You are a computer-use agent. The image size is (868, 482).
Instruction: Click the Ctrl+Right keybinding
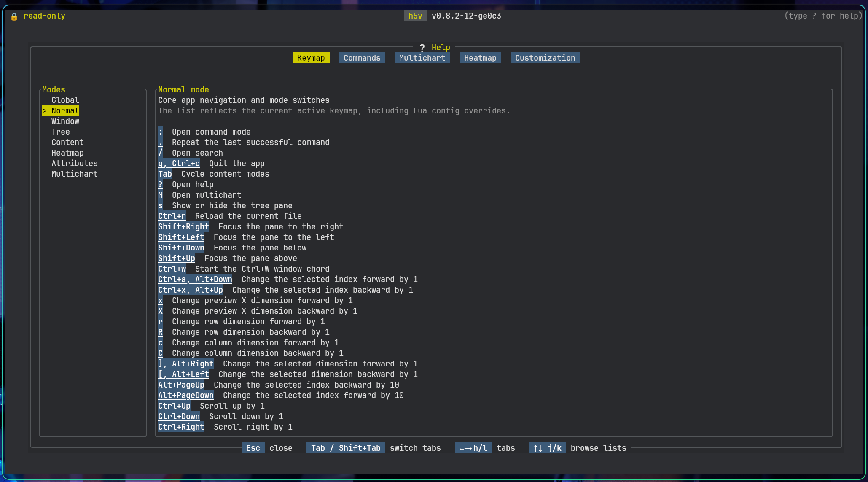coord(181,427)
